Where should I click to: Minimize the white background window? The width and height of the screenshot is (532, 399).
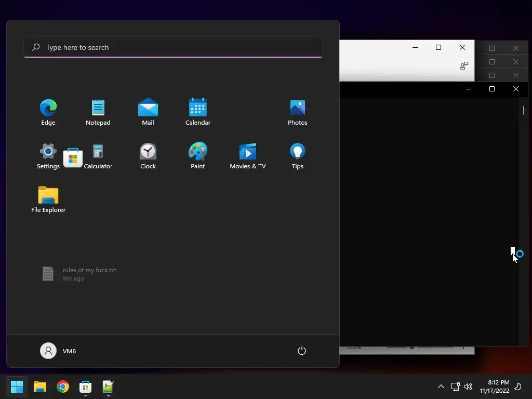coord(415,47)
